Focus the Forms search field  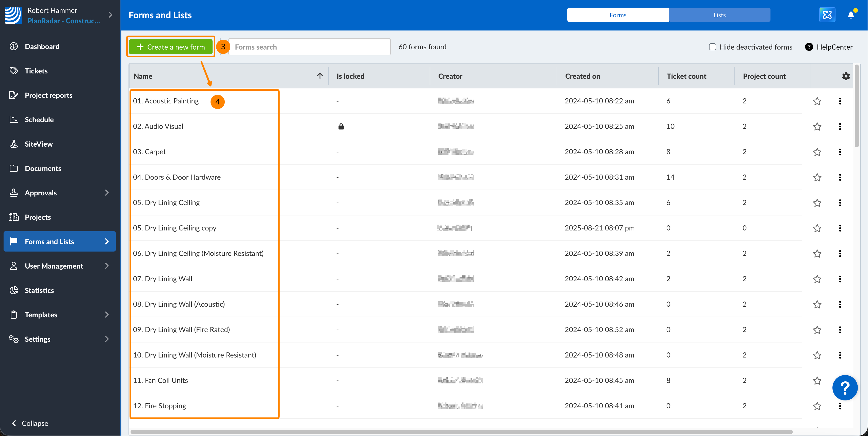(309, 47)
